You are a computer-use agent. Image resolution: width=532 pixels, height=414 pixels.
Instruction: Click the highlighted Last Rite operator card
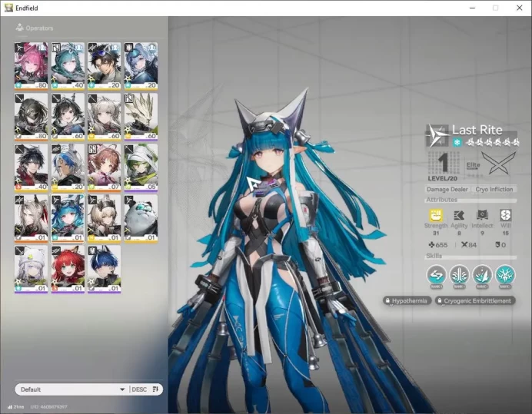[68, 218]
